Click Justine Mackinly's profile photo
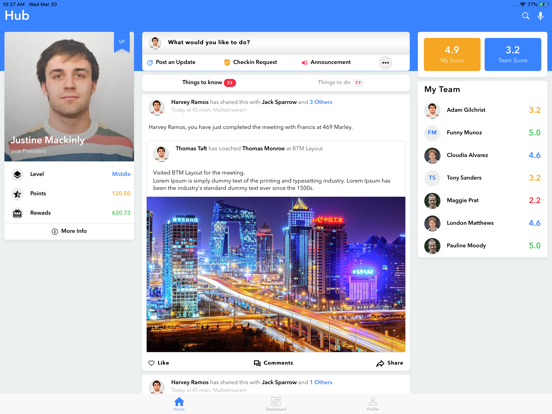552x414 pixels. tap(69, 96)
